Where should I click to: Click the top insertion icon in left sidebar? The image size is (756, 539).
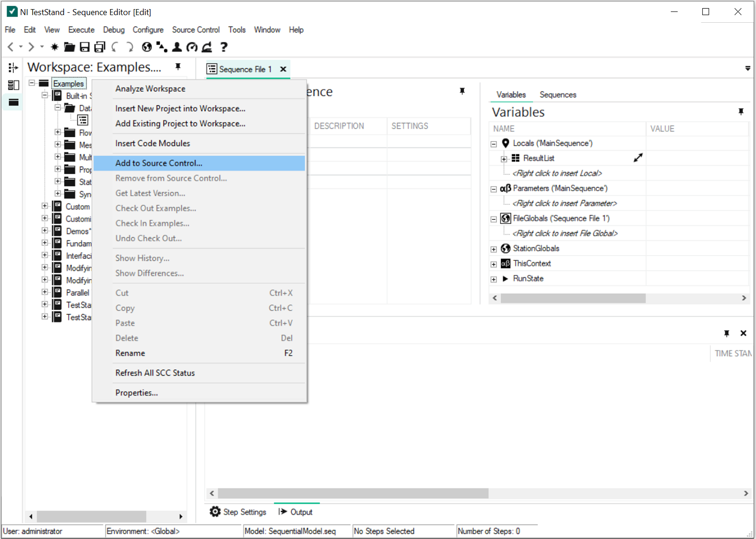coord(13,68)
